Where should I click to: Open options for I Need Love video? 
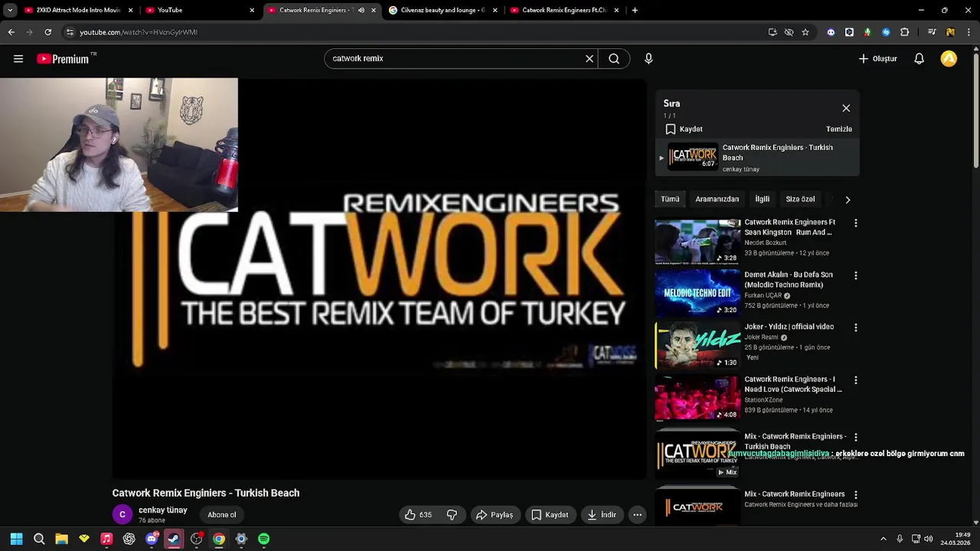pyautogui.click(x=856, y=380)
